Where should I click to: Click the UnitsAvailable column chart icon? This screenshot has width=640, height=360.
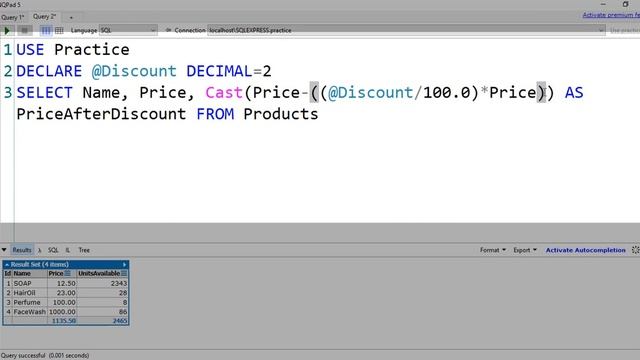[124, 273]
